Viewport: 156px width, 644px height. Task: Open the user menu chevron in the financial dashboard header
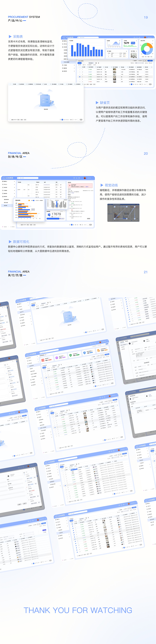tap(93, 178)
